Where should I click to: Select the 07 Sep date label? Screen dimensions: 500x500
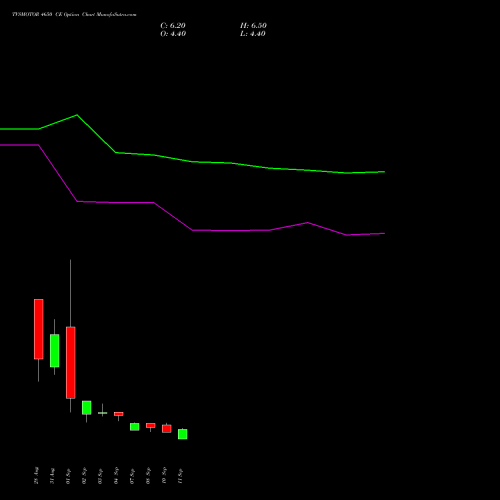click(x=132, y=476)
